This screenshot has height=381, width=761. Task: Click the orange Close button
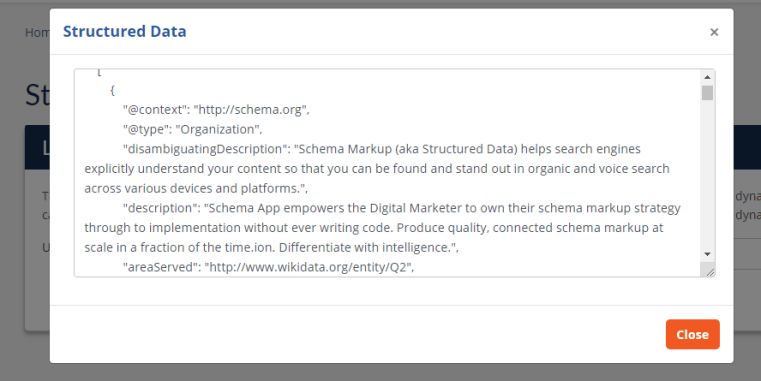tap(693, 334)
